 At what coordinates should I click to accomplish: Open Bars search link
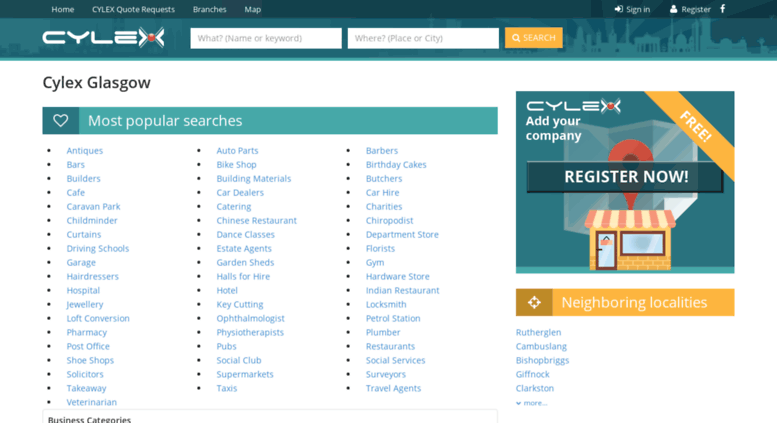75,164
